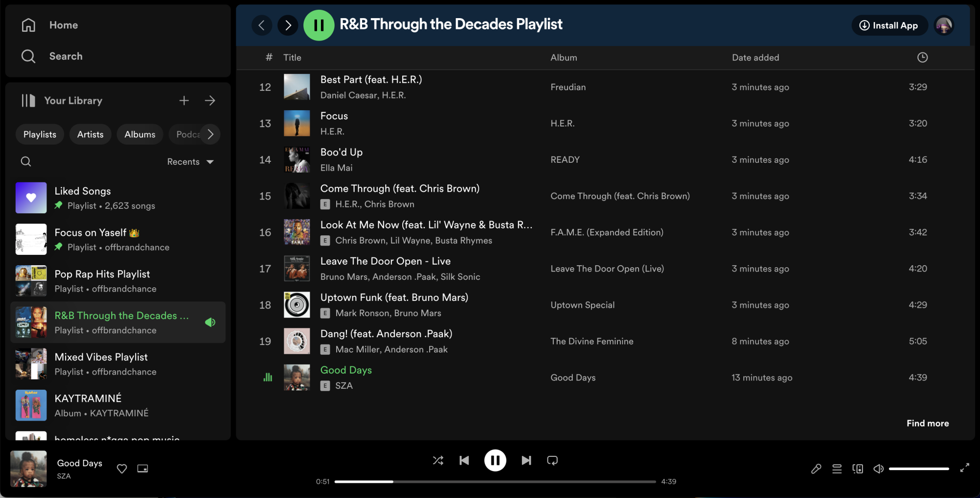Click the Search magnifier in sidebar
980x498 pixels.
[28, 56]
